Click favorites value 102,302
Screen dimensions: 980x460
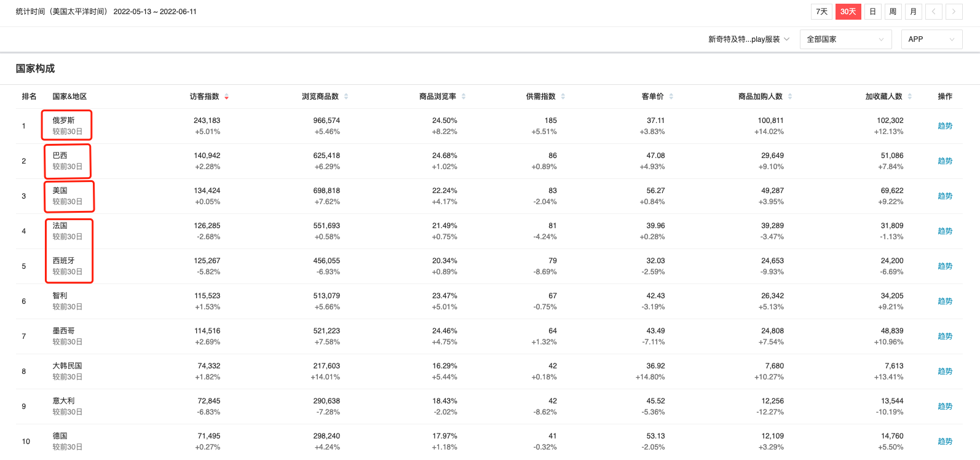[x=890, y=121]
